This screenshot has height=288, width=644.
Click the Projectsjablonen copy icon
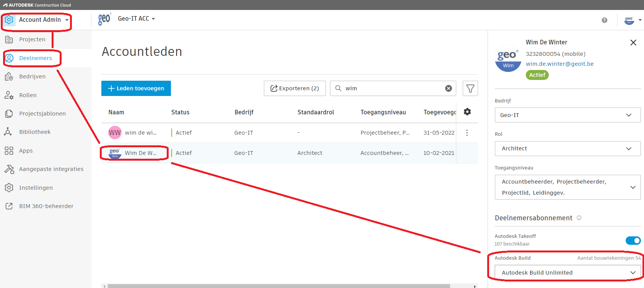click(x=9, y=114)
